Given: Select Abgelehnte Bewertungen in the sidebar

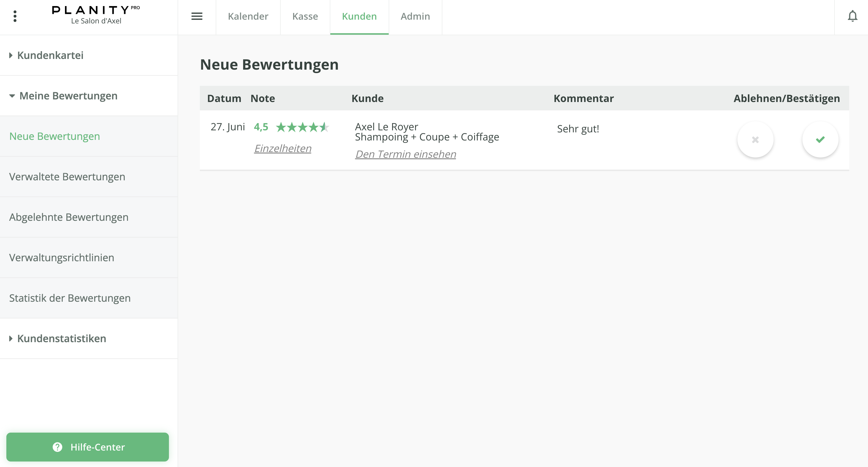Looking at the screenshot, I should [x=69, y=217].
